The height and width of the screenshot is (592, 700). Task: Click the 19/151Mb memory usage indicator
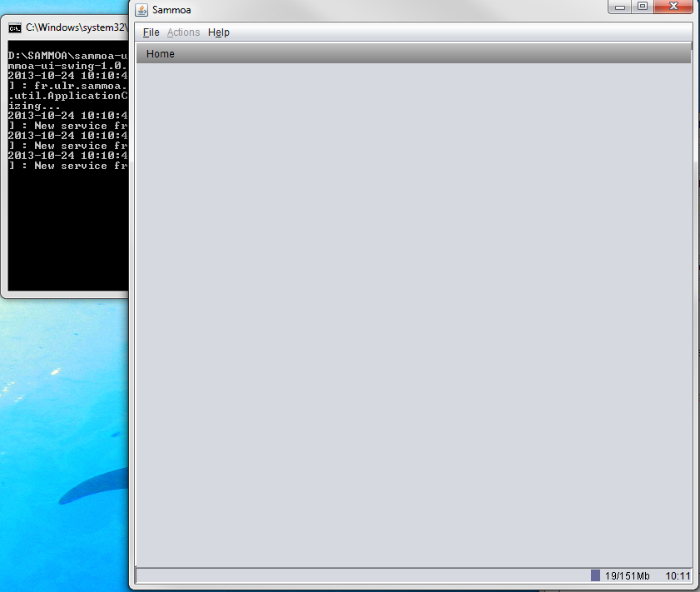pyautogui.click(x=621, y=575)
